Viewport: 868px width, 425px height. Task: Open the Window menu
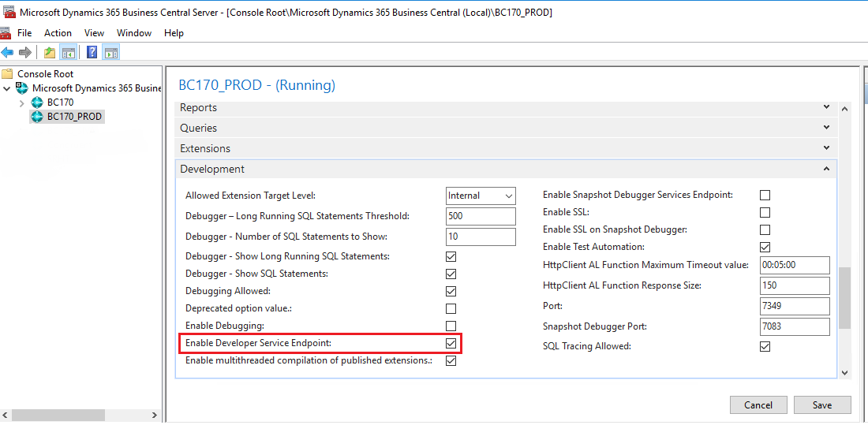[x=134, y=33]
